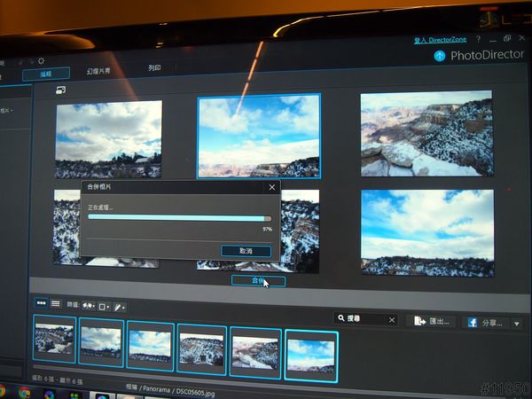Switch to list view in browser panel
This screenshot has height=399, width=532.
click(56, 303)
